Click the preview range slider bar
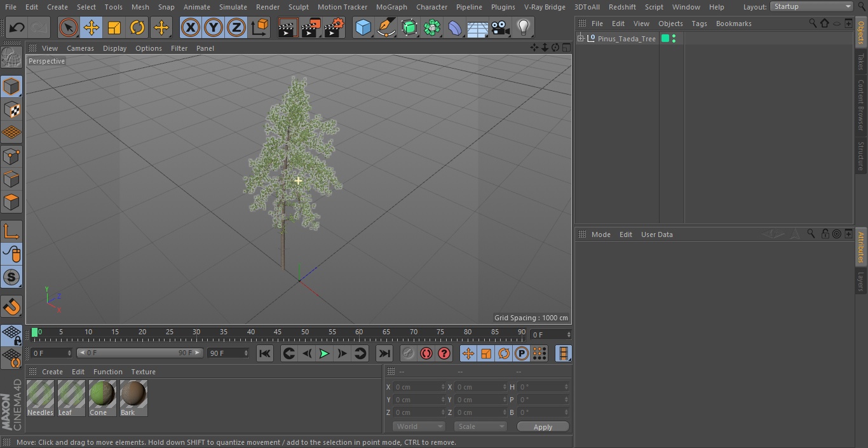868x448 pixels. pos(140,353)
